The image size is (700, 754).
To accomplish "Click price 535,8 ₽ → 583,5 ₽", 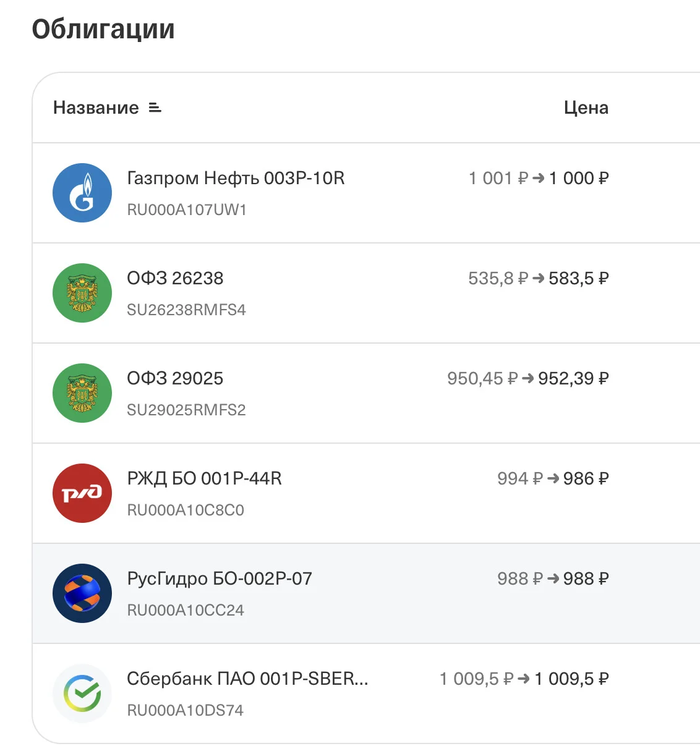I will coord(539,278).
